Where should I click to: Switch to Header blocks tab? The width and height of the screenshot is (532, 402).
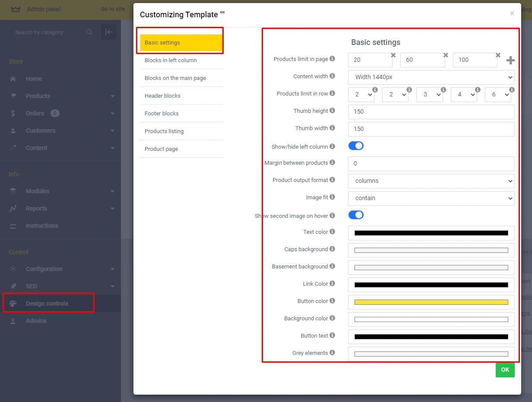click(x=162, y=96)
